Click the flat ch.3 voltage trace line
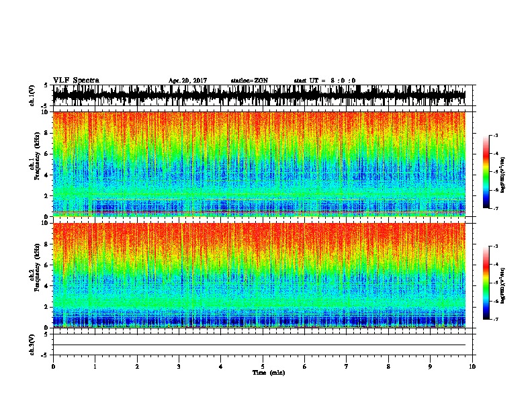532x411 pixels. tap(259, 345)
